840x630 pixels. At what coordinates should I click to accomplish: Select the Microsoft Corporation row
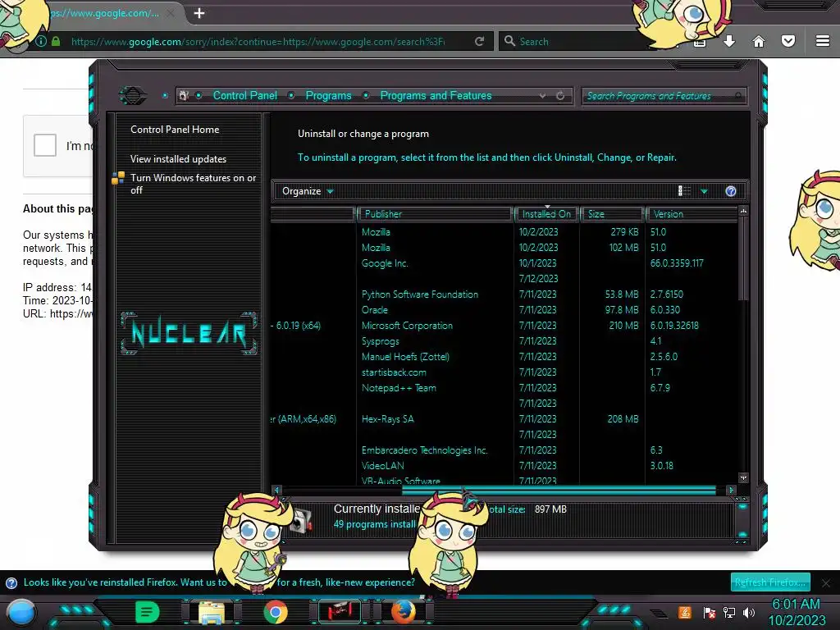click(x=504, y=325)
